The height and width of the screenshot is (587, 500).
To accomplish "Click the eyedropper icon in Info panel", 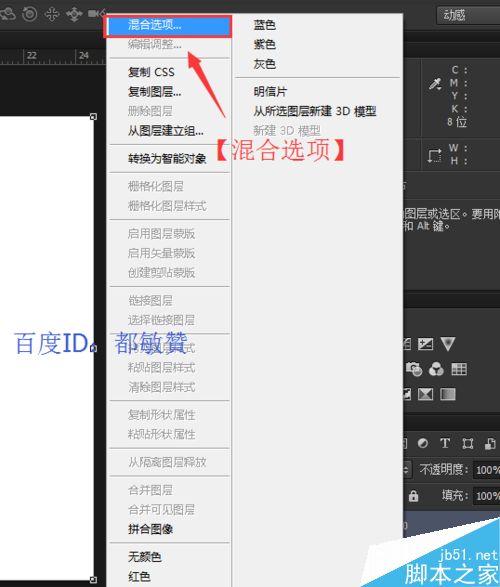I will [x=435, y=84].
